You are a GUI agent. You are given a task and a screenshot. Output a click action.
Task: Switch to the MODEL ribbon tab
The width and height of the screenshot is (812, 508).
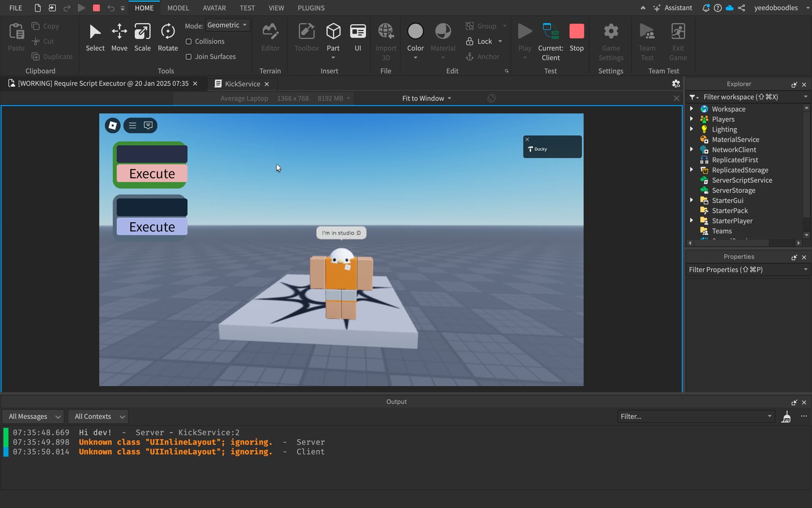pyautogui.click(x=178, y=8)
